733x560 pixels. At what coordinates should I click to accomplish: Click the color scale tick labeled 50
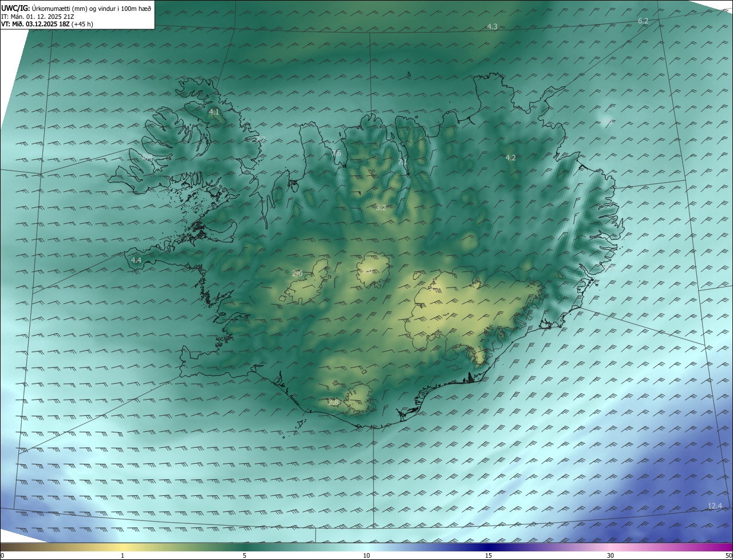[x=728, y=555]
